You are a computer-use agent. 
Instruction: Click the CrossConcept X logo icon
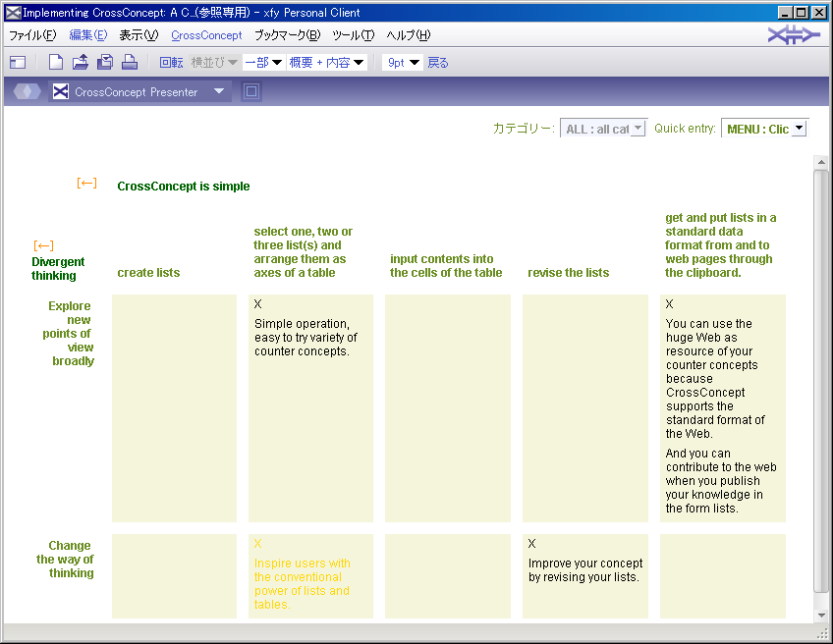tap(61, 92)
